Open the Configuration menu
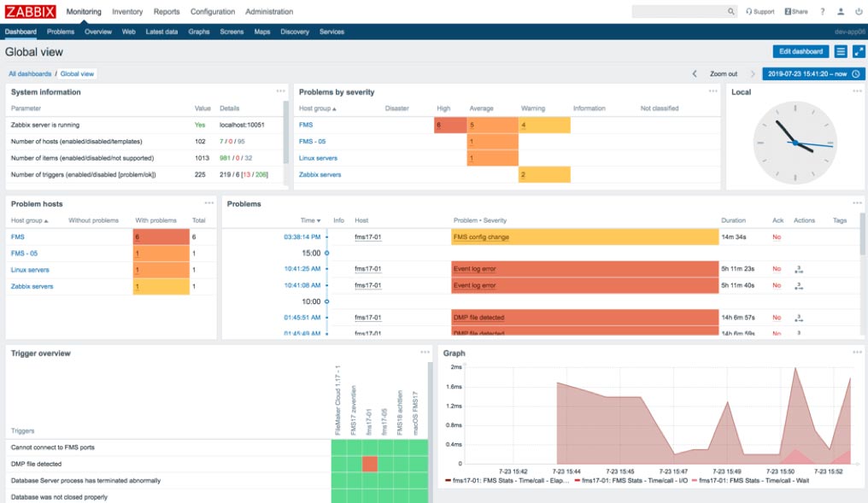The width and height of the screenshot is (868, 503). [213, 12]
